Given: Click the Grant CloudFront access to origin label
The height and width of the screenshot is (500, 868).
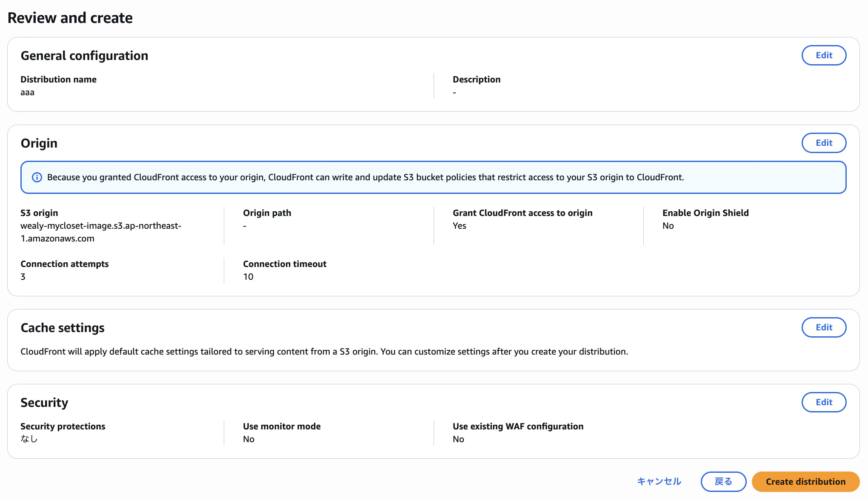Looking at the screenshot, I should click(x=523, y=213).
